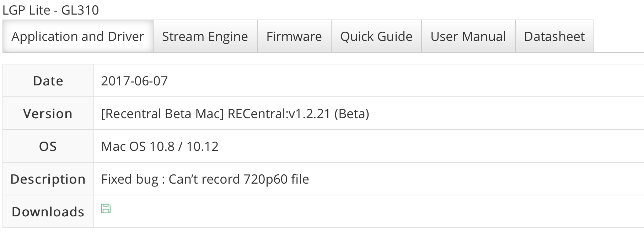This screenshot has width=644, height=237.
Task: Open the Application and Driver tab
Action: pos(78,36)
